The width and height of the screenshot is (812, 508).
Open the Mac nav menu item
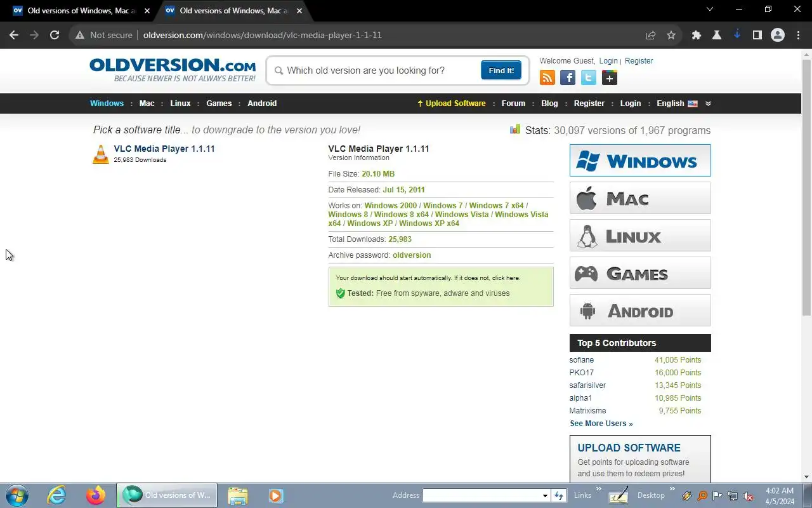(147, 104)
